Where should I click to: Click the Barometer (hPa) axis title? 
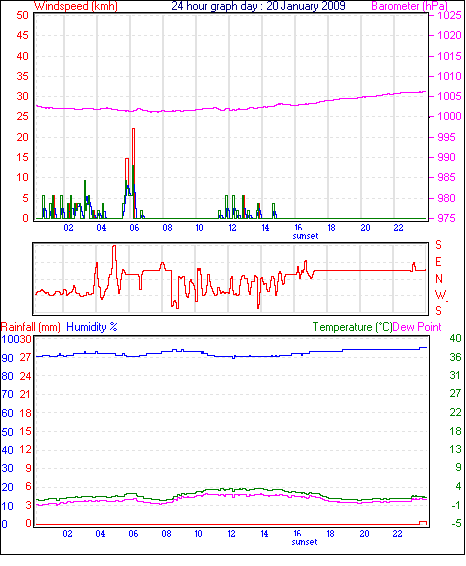pyautogui.click(x=410, y=6)
